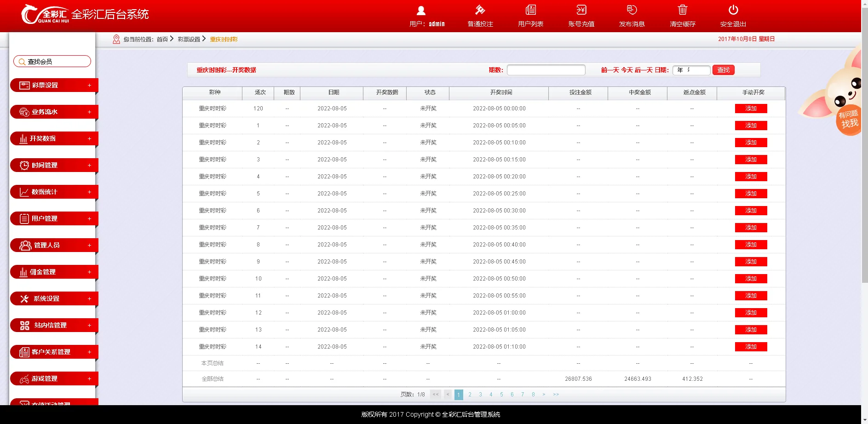The width and height of the screenshot is (868, 424).
Task: Expand 用户管理 with its plus sign
Action: point(89,218)
